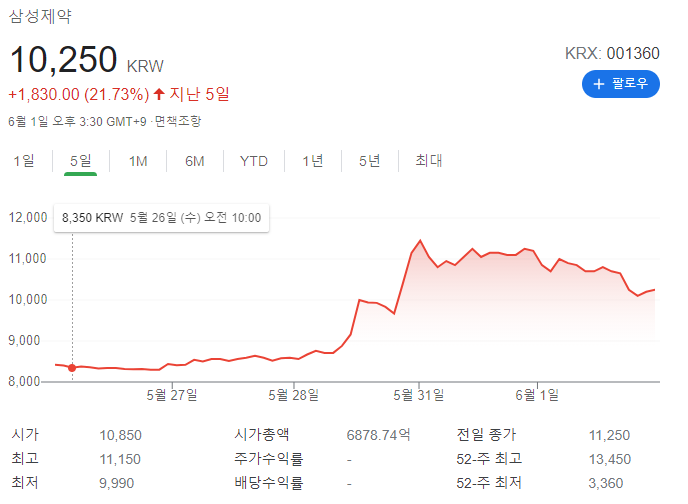Click the 전일 종가 value 11,250
Screen dimensions: 688x504
pos(609,435)
